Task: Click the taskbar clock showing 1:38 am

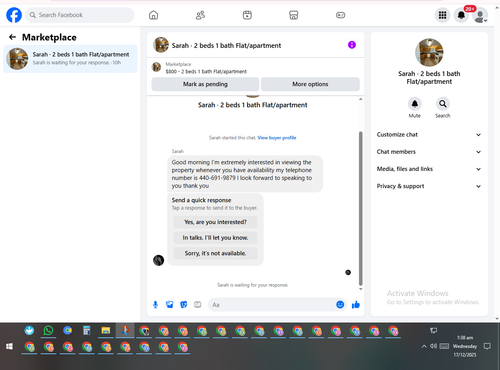Action: 465,346
